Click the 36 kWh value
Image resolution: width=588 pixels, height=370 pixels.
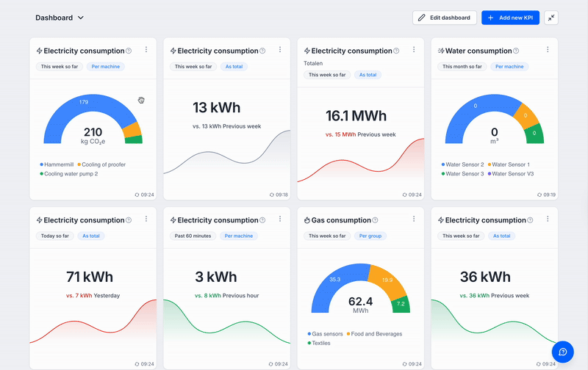pos(485,277)
